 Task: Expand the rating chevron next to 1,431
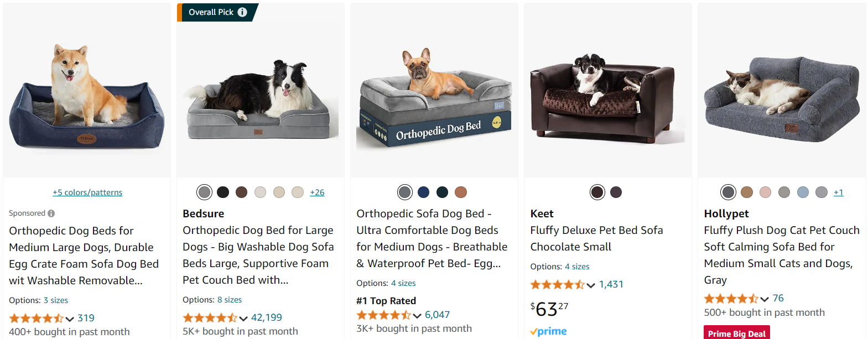coord(591,285)
